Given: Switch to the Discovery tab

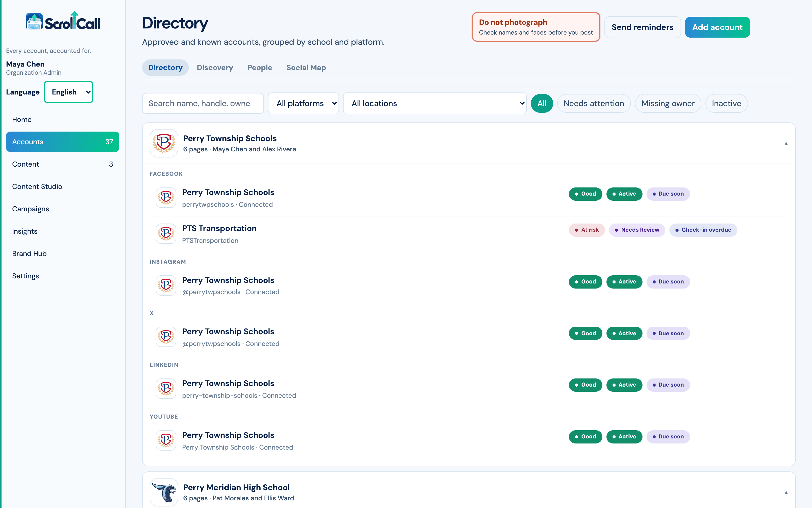Looking at the screenshot, I should point(215,68).
